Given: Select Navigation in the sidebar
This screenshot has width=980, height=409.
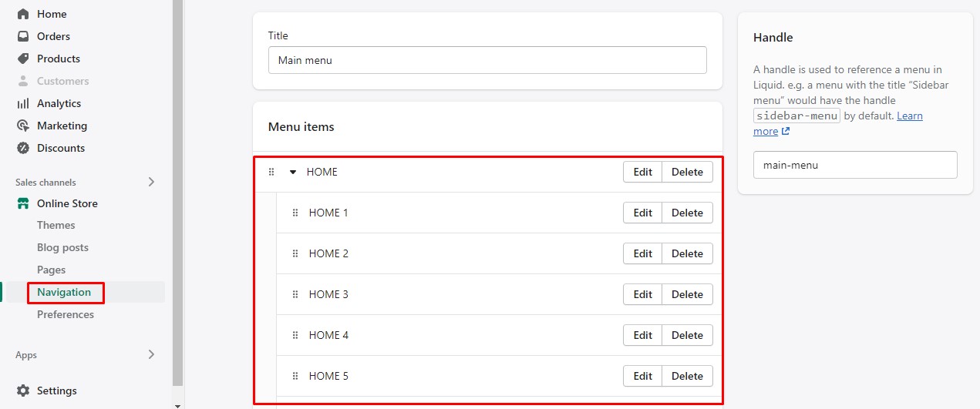Looking at the screenshot, I should click(64, 292).
